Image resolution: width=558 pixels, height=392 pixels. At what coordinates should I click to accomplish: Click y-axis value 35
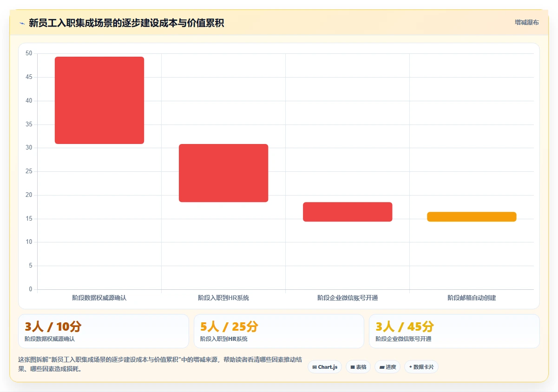29,124
